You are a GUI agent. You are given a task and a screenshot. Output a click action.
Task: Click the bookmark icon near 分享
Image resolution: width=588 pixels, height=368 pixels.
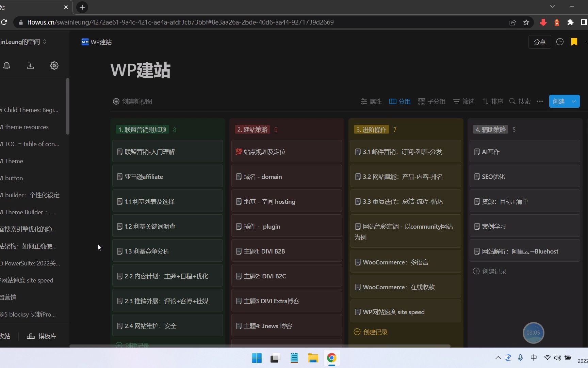click(574, 42)
